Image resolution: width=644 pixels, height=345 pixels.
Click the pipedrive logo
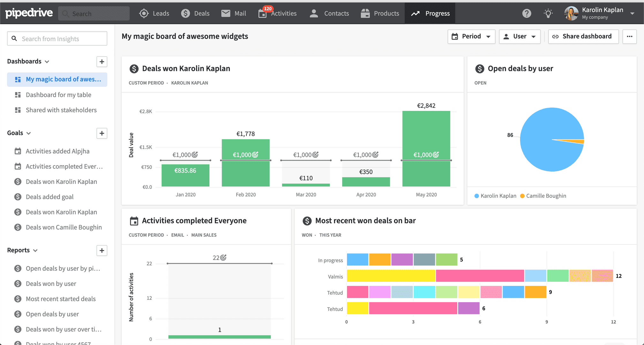point(29,13)
